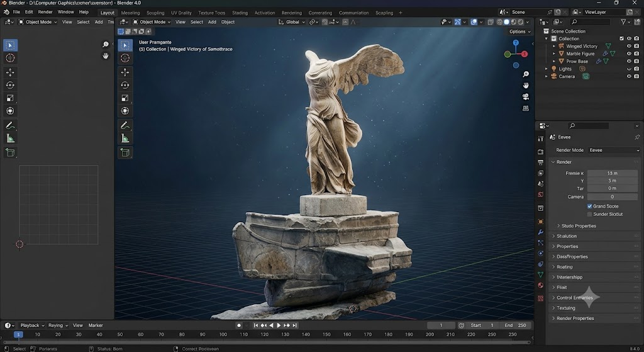This screenshot has height=352, width=644.
Task: Switch to the Rendering workspace tab
Action: click(x=292, y=13)
